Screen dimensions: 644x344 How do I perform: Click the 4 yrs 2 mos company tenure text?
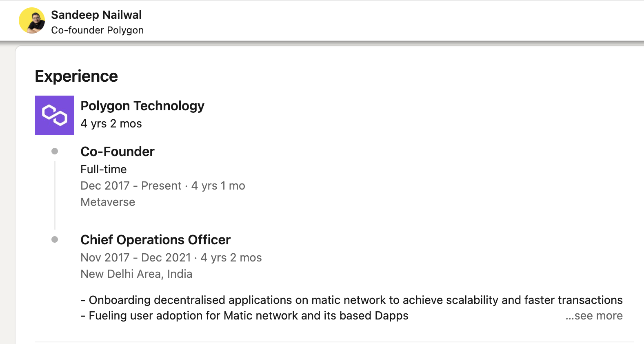point(111,124)
